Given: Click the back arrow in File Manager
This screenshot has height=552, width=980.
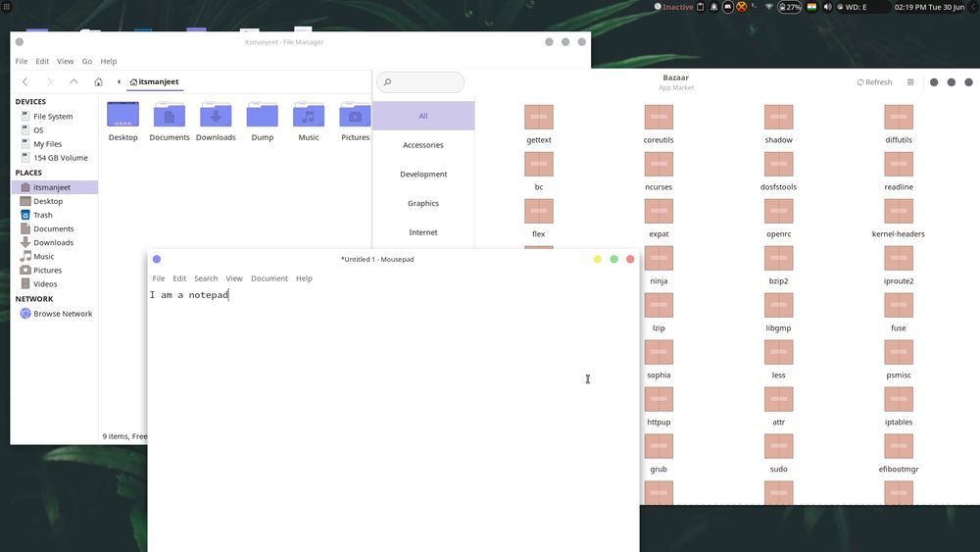Looking at the screenshot, I should (25, 82).
